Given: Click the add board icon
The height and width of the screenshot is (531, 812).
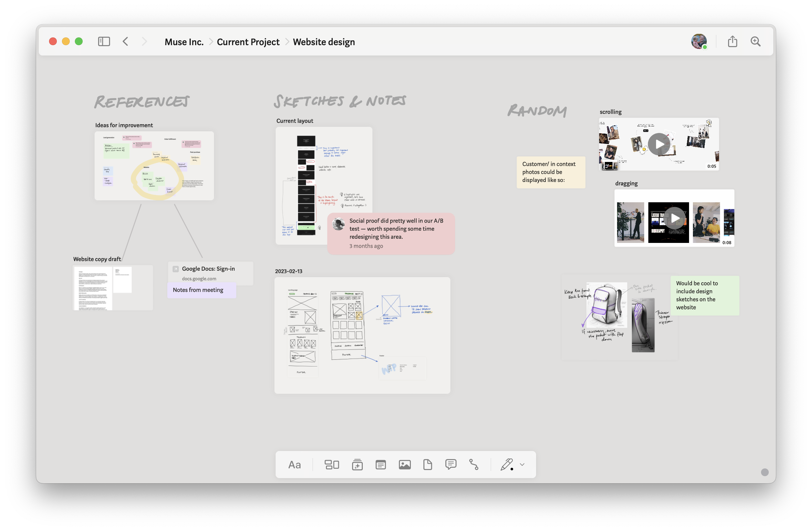Looking at the screenshot, I should 332,465.
